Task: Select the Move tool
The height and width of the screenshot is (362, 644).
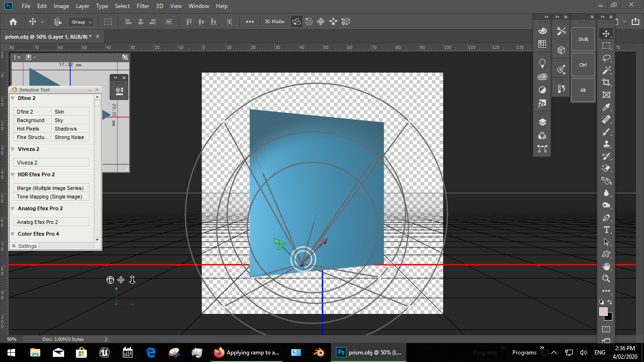Action: (606, 33)
